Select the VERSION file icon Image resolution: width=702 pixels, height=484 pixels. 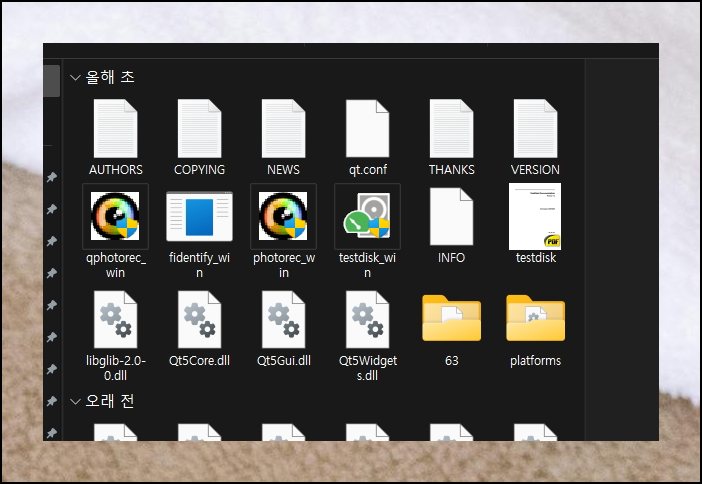pyautogui.click(x=535, y=128)
